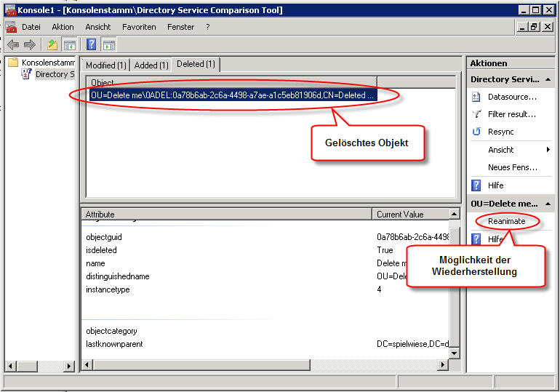This screenshot has height=392, width=560.
Task: Click attribute list scroll down arrow
Action: coord(454,353)
